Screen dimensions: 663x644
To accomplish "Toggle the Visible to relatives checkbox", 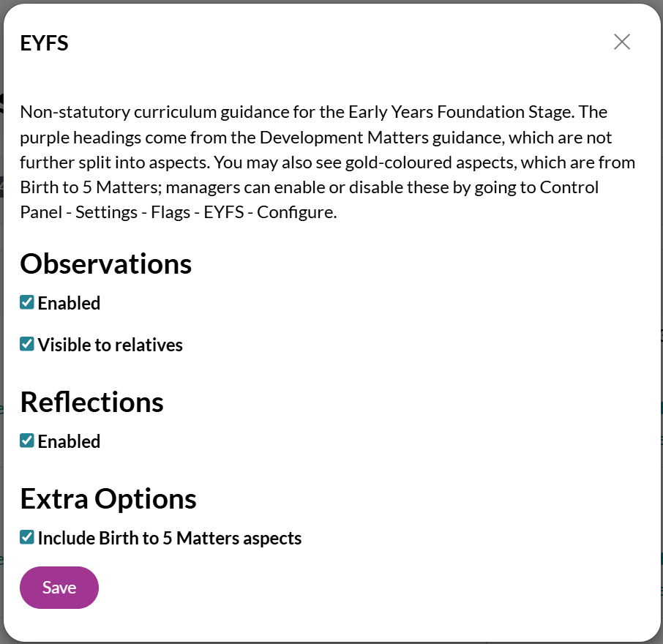I will tap(27, 344).
